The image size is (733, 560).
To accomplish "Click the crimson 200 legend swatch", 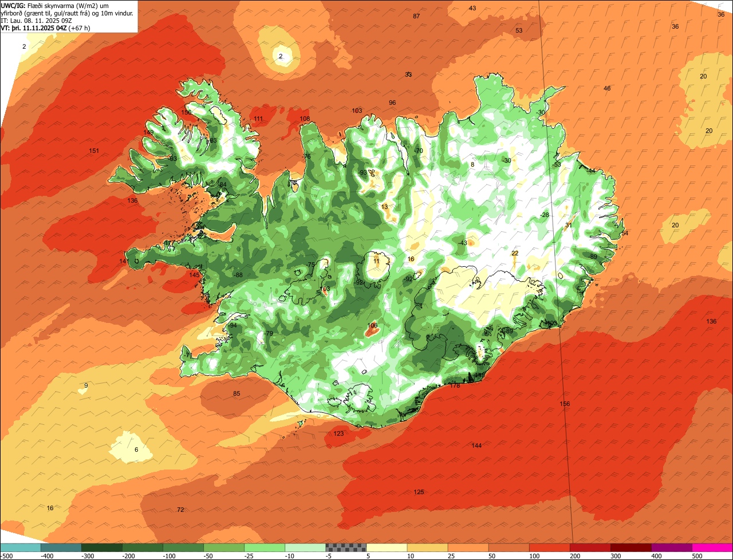I will [x=590, y=547].
